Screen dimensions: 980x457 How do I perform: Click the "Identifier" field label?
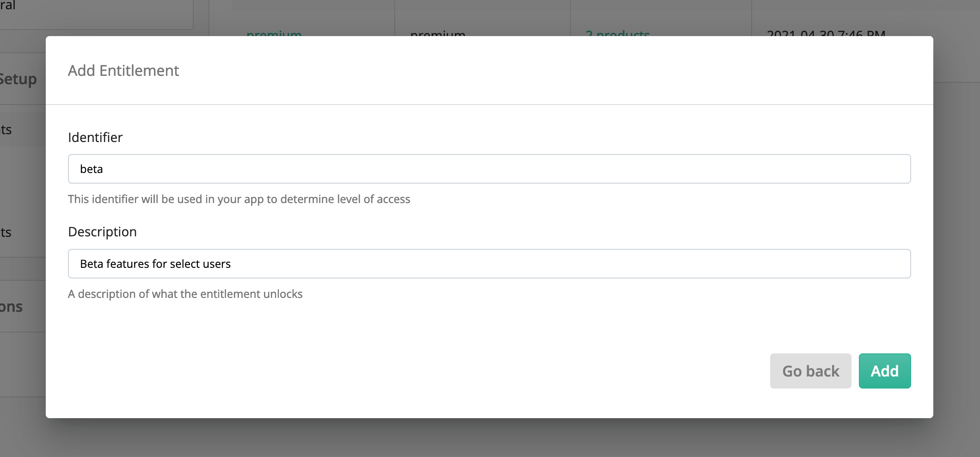pos(95,137)
